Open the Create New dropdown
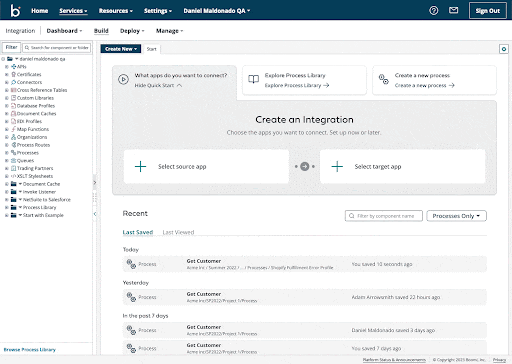 (x=121, y=49)
